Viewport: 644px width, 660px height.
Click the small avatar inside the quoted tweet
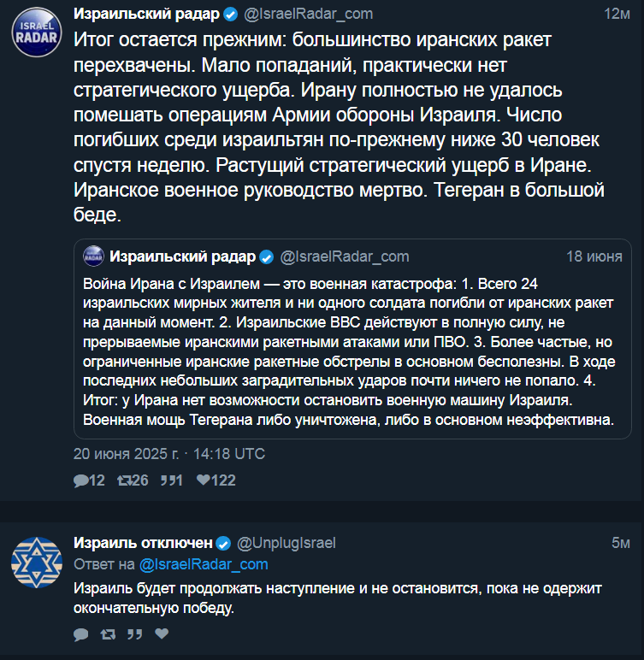tap(93, 256)
